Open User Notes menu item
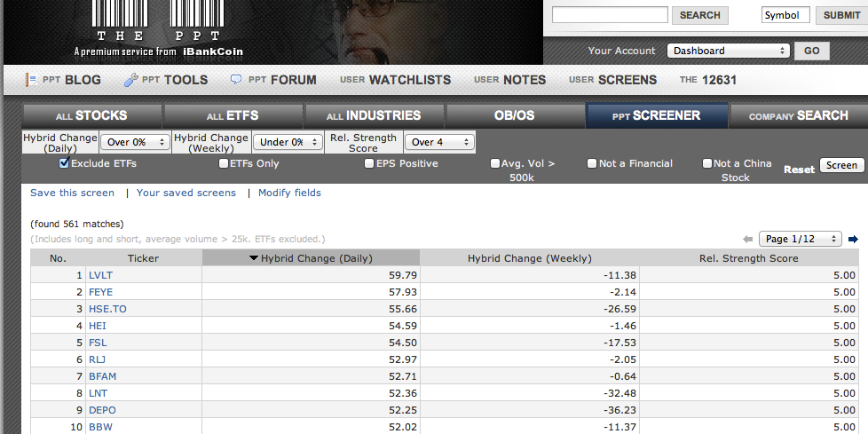This screenshot has width=868, height=434. tap(509, 80)
